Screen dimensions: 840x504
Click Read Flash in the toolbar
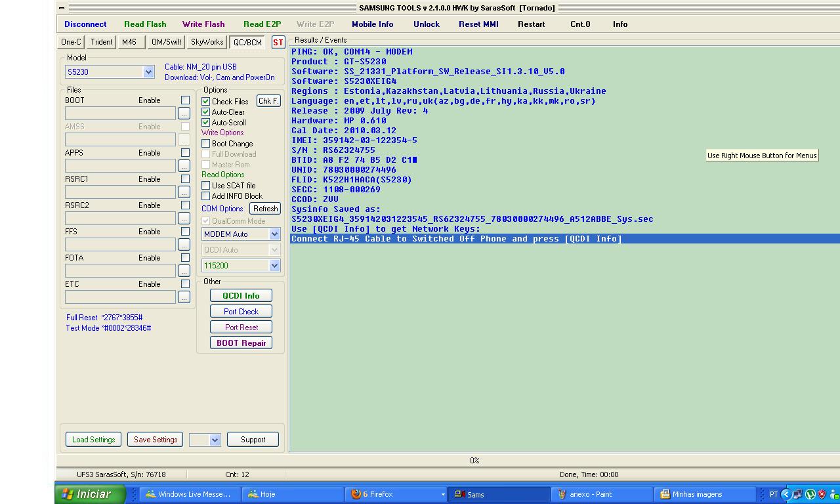(145, 24)
